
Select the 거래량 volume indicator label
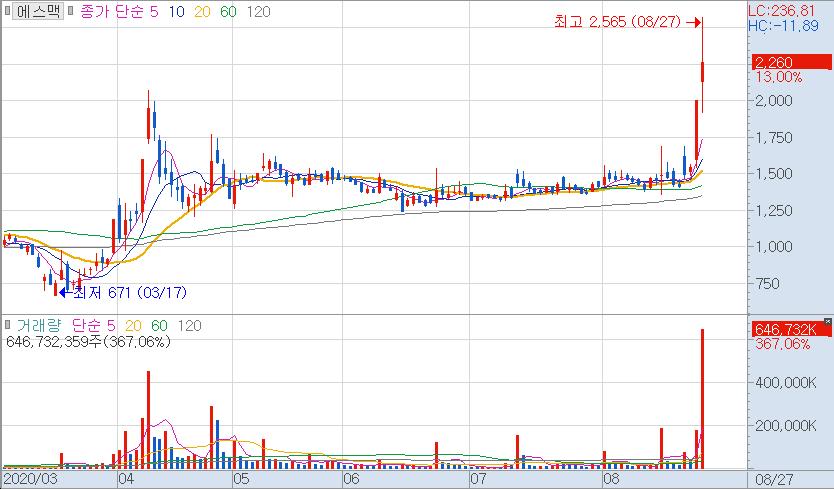[x=39, y=325]
